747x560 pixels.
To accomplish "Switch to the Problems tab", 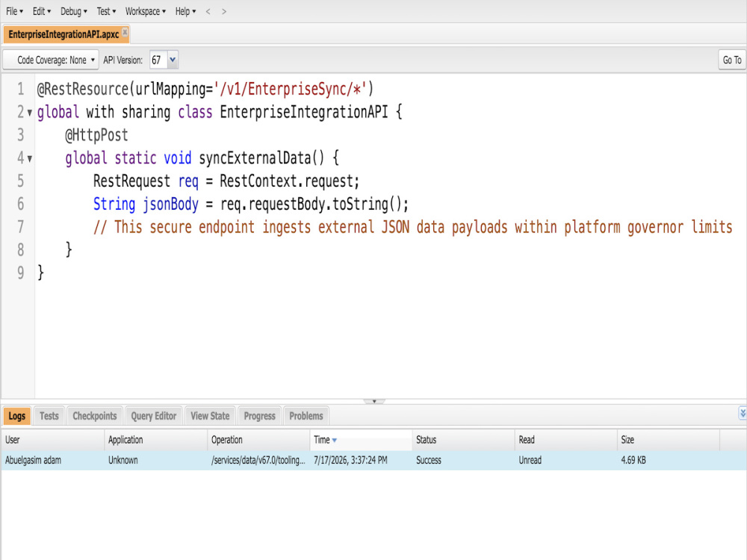I will 306,416.
